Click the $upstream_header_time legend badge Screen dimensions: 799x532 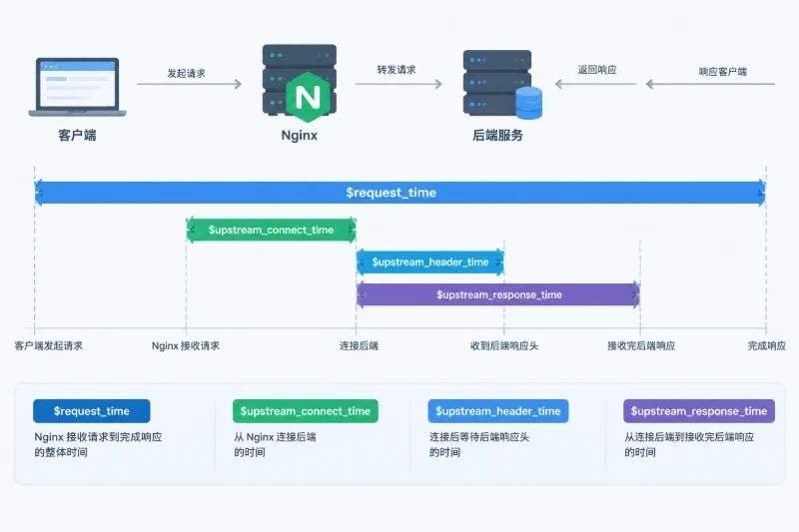[497, 411]
